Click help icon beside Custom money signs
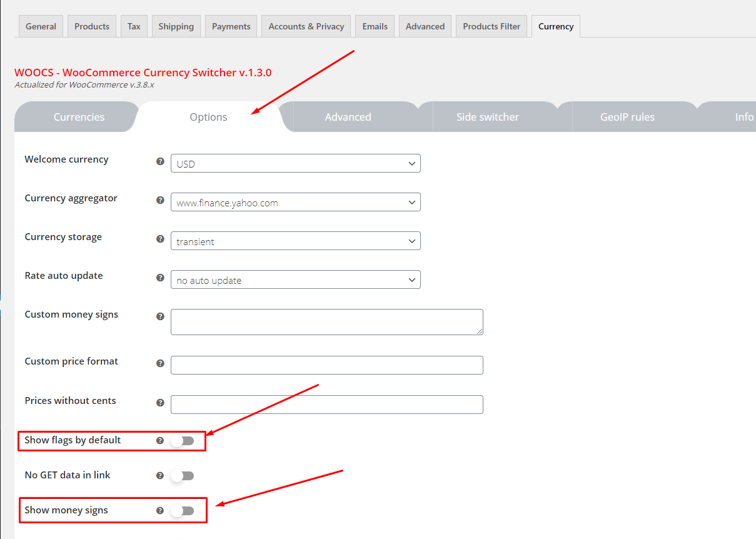This screenshot has width=756, height=539. pos(160,316)
